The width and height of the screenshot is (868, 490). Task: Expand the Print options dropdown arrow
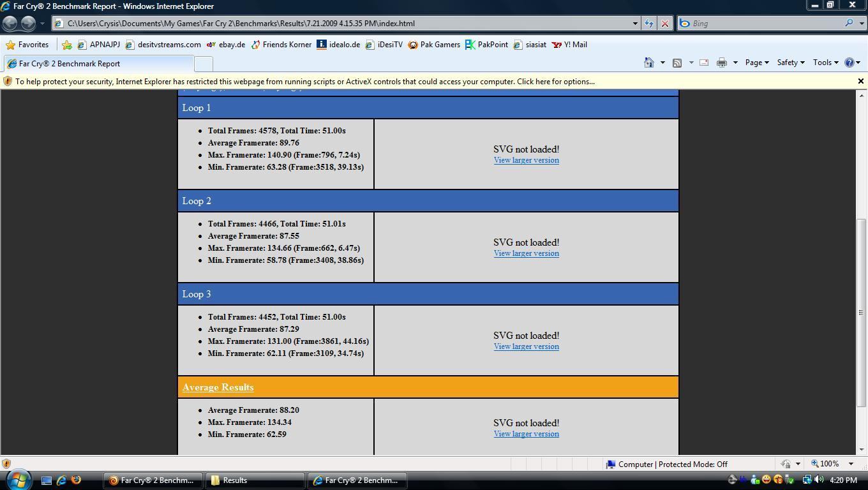click(x=735, y=63)
